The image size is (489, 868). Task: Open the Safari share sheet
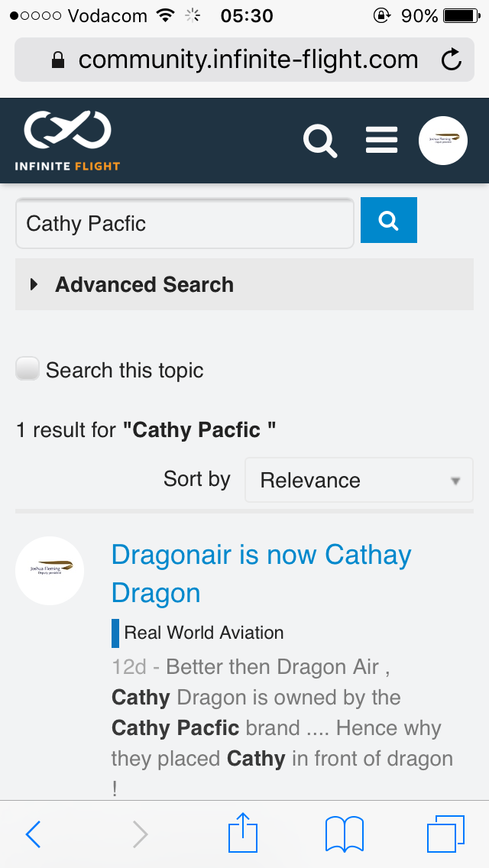(x=244, y=833)
